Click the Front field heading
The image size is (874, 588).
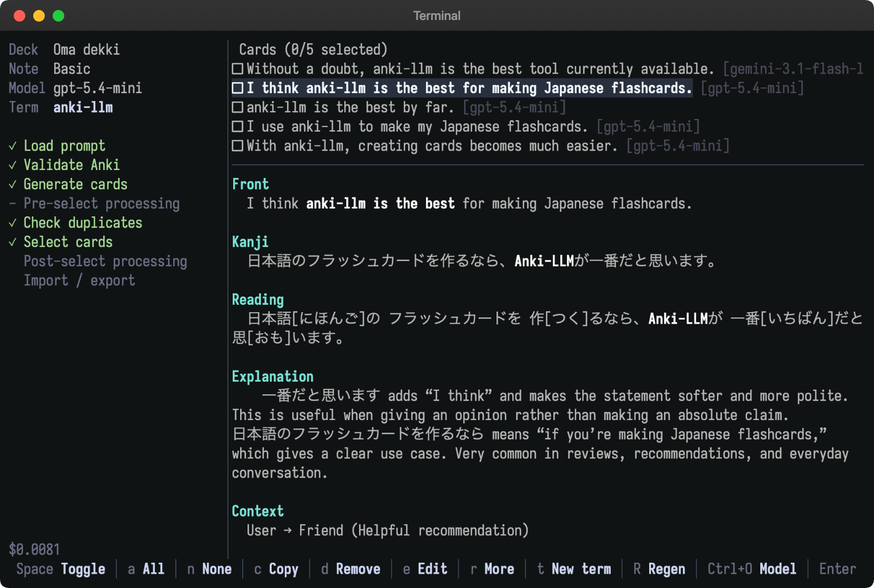(x=251, y=184)
